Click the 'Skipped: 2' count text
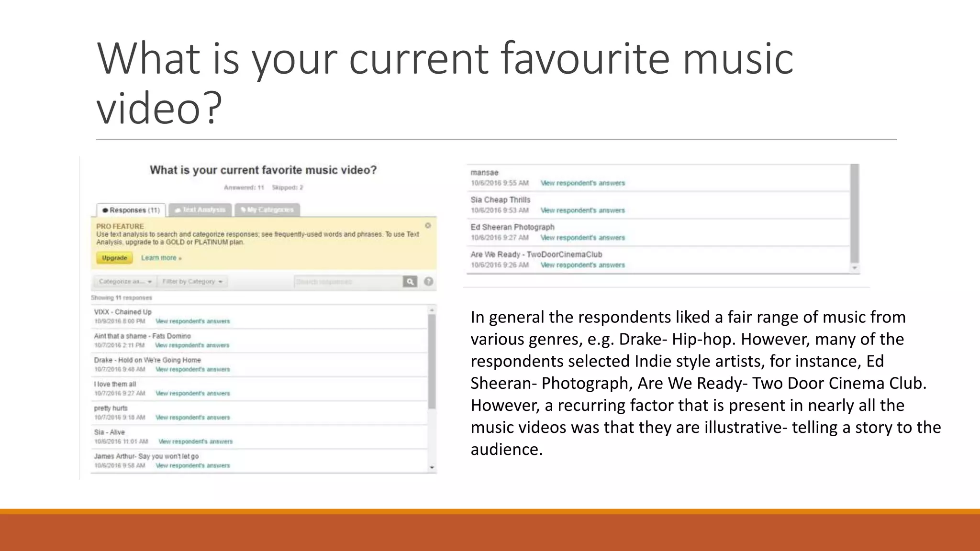Viewport: 980px width, 551px height. (288, 187)
